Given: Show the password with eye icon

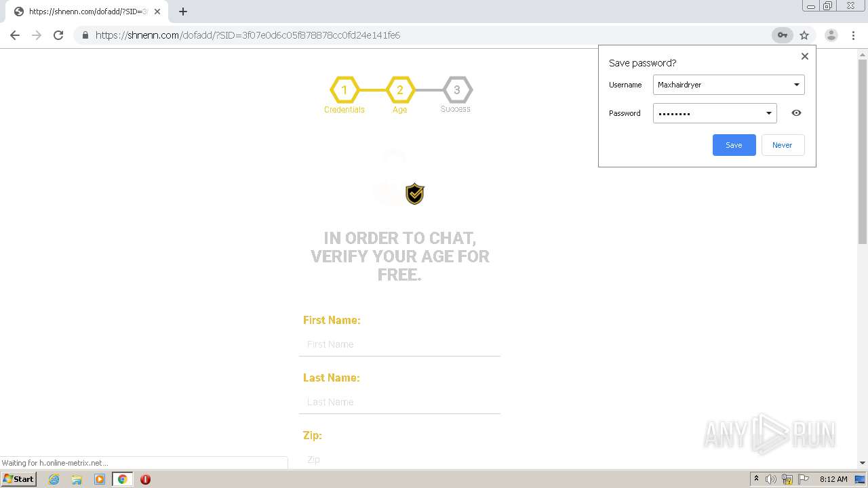Looking at the screenshot, I should (x=796, y=113).
